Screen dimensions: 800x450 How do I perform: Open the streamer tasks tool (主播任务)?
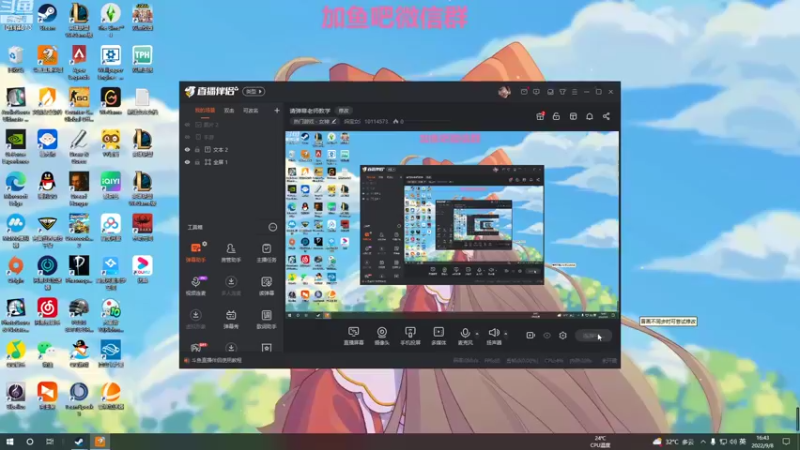pos(266,253)
